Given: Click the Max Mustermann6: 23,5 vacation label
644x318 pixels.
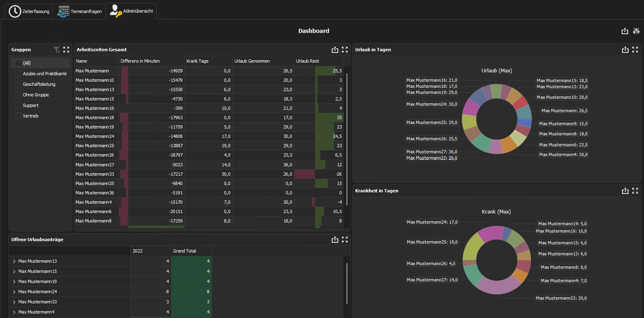Looking at the screenshot, I should 563,145.
